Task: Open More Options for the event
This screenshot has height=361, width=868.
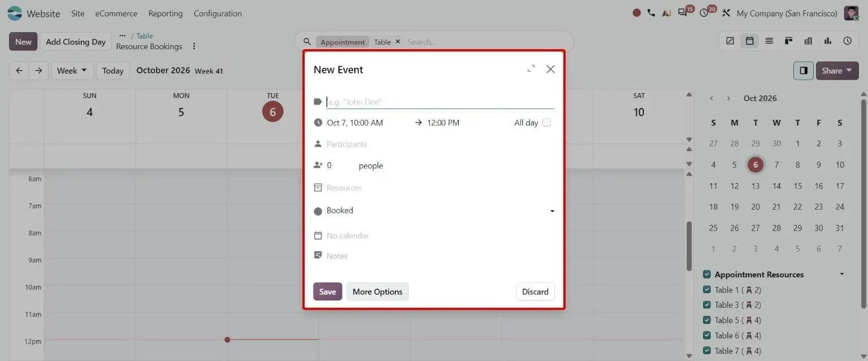Action: pyautogui.click(x=377, y=292)
